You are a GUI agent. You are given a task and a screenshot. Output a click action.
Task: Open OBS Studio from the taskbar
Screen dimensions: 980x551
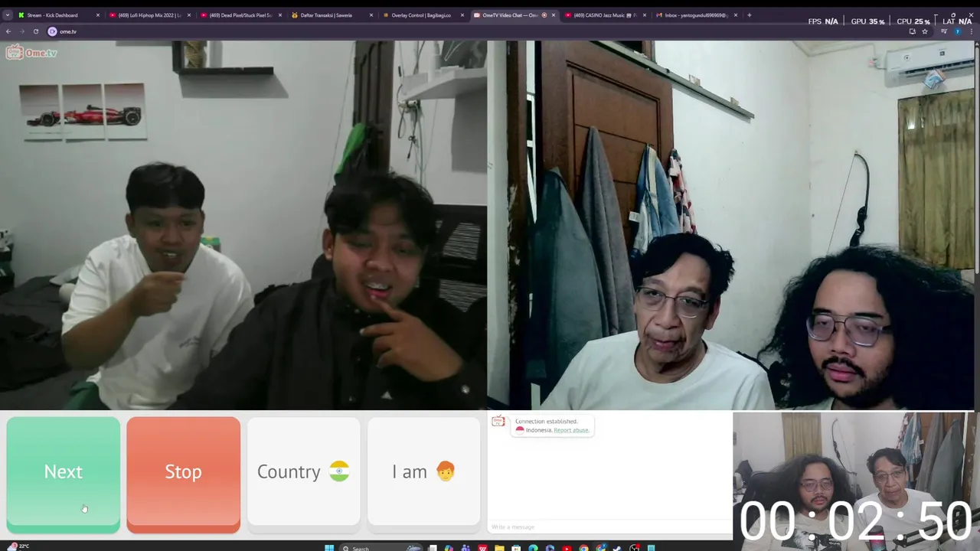point(634,548)
